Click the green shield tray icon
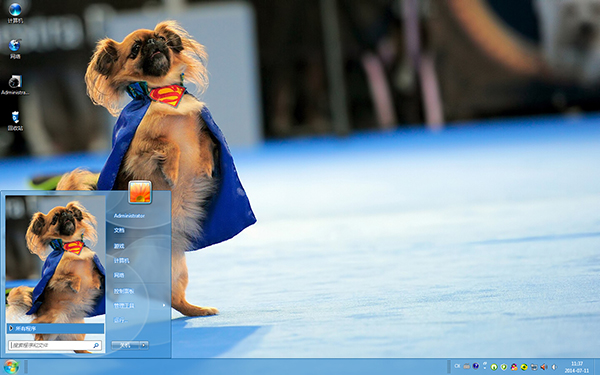This screenshot has width=600, height=375. (x=504, y=367)
